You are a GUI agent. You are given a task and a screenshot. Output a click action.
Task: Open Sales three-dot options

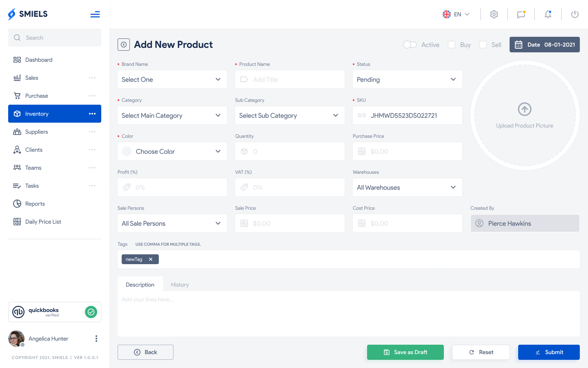click(x=92, y=78)
